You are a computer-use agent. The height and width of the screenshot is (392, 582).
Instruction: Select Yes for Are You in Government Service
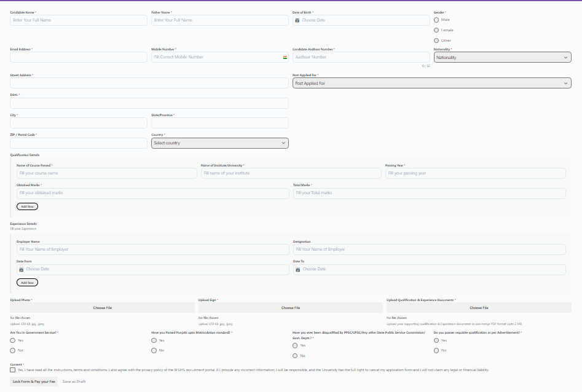pos(13,340)
